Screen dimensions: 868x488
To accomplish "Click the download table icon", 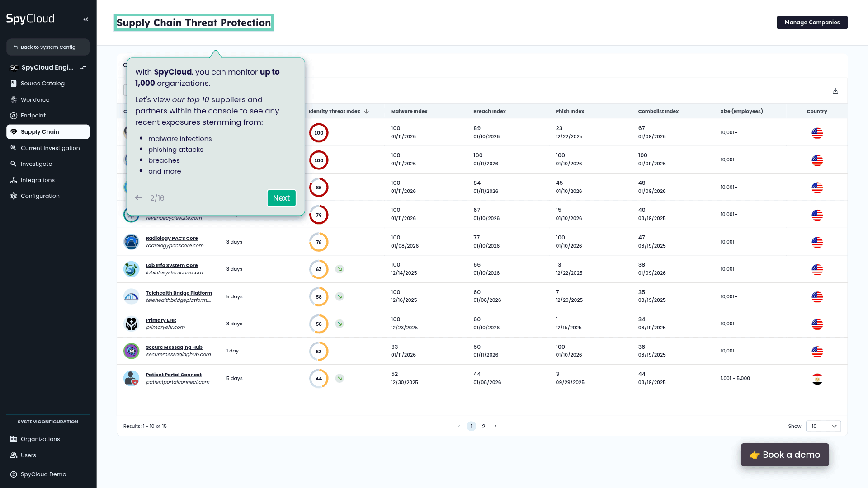I will click(x=835, y=91).
